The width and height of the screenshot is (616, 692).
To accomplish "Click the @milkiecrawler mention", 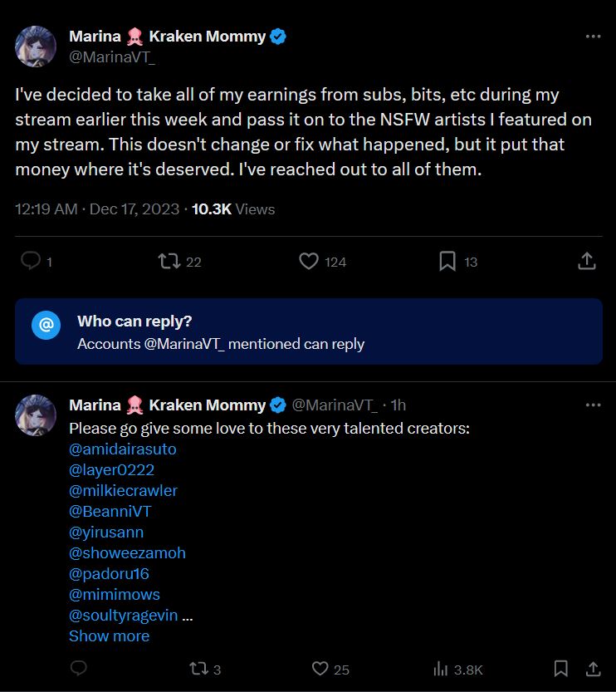I will coord(123,491).
